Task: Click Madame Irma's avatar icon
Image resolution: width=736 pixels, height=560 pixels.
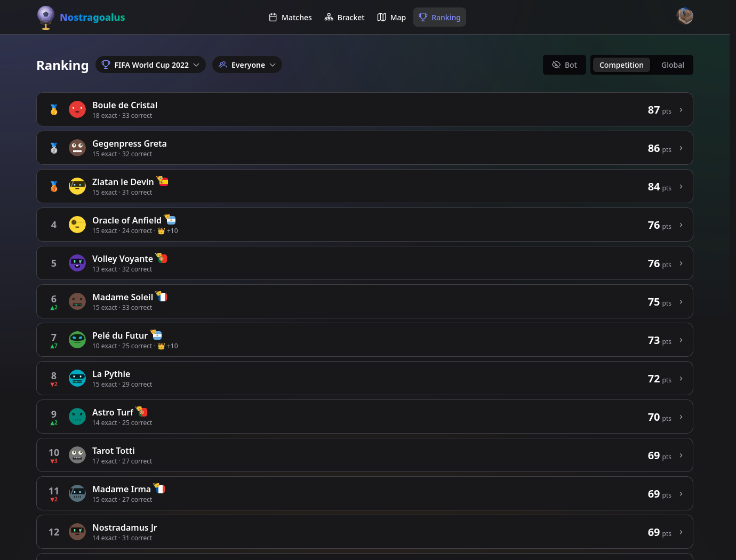Action: [77, 493]
